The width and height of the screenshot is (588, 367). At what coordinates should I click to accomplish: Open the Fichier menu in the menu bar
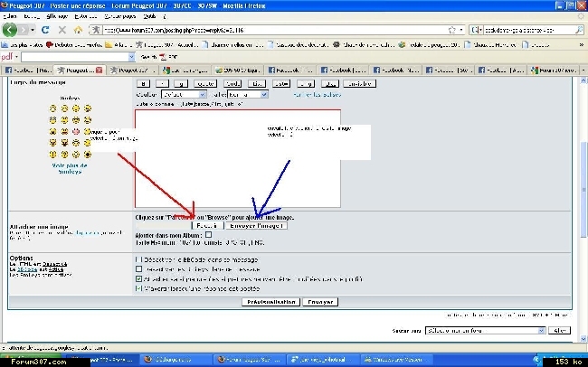(x=10, y=16)
